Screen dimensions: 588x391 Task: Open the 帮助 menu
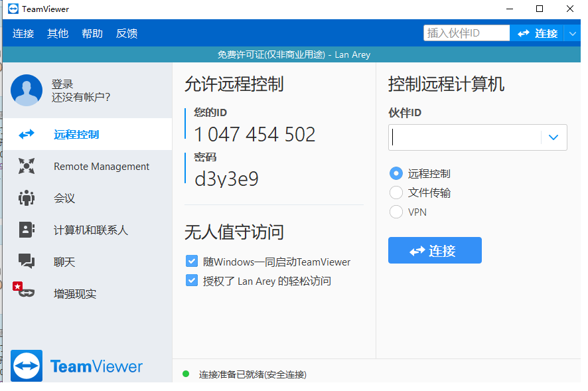(92, 33)
